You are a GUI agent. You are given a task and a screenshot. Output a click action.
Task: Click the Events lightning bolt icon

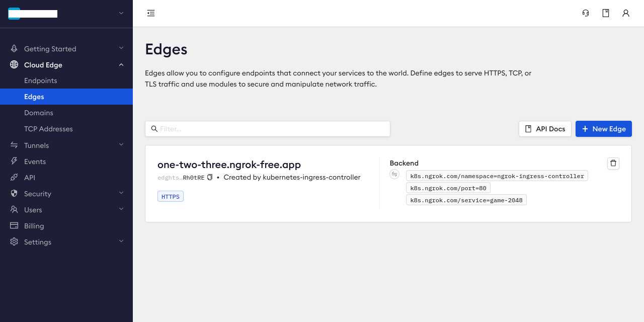pos(14,162)
